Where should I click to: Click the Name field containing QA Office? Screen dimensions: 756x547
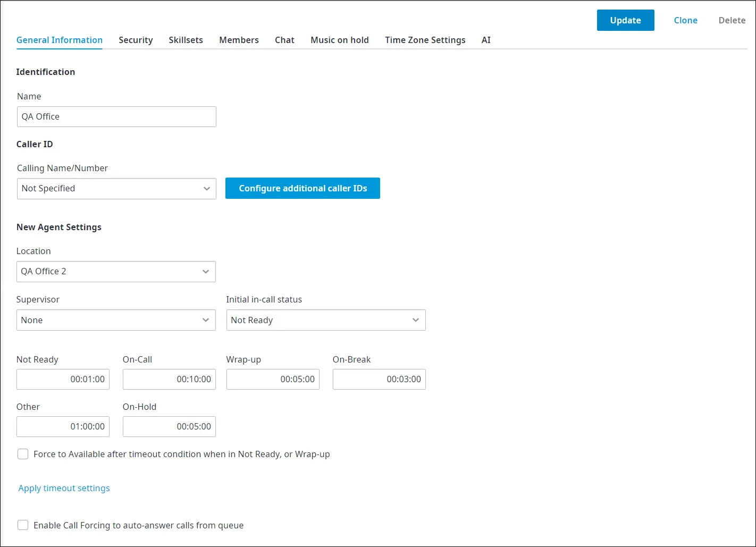point(116,116)
